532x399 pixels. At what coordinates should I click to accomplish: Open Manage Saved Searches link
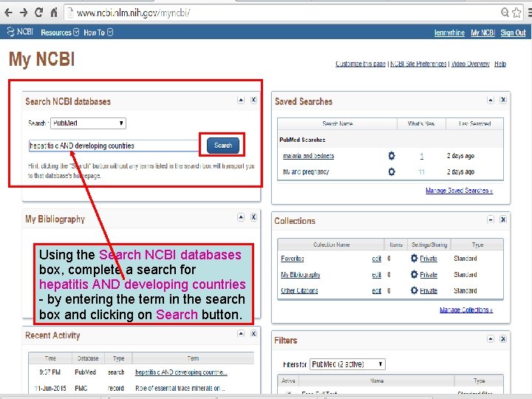coord(459,191)
